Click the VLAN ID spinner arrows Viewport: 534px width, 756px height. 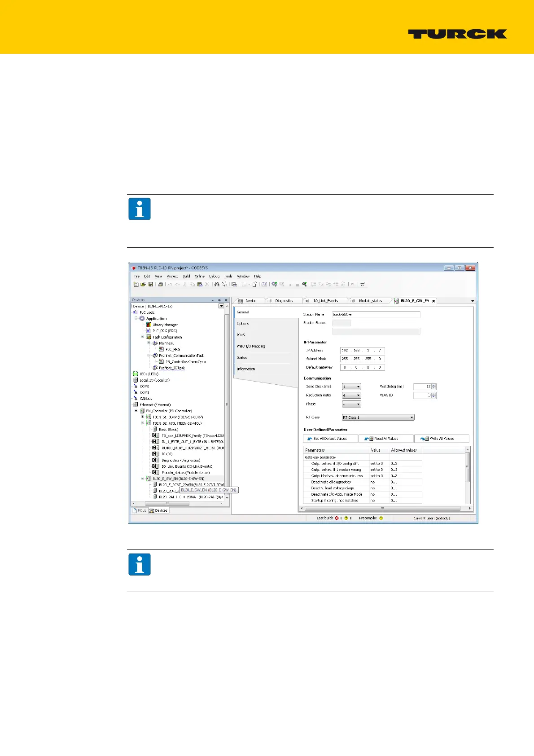point(434,396)
